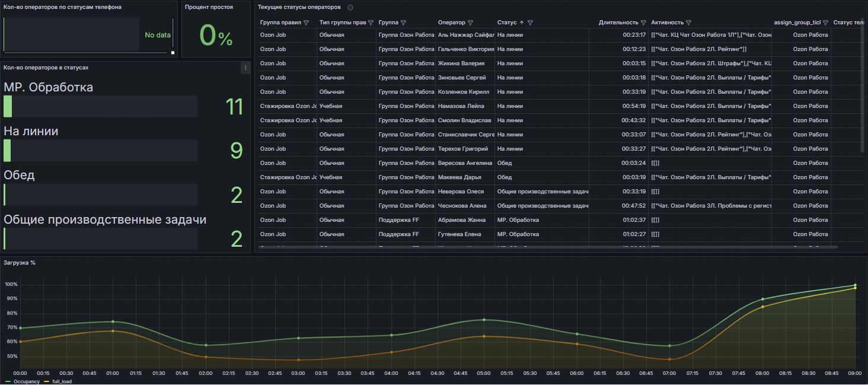Open three-dot menu of Кол-во операторов в статусах
Viewport: 868px width, 385px height.
click(245, 68)
